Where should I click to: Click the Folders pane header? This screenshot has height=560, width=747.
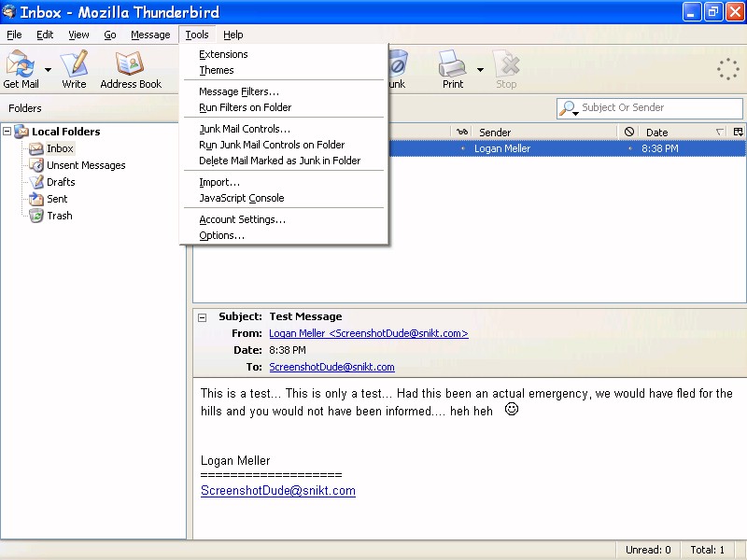tap(25, 108)
